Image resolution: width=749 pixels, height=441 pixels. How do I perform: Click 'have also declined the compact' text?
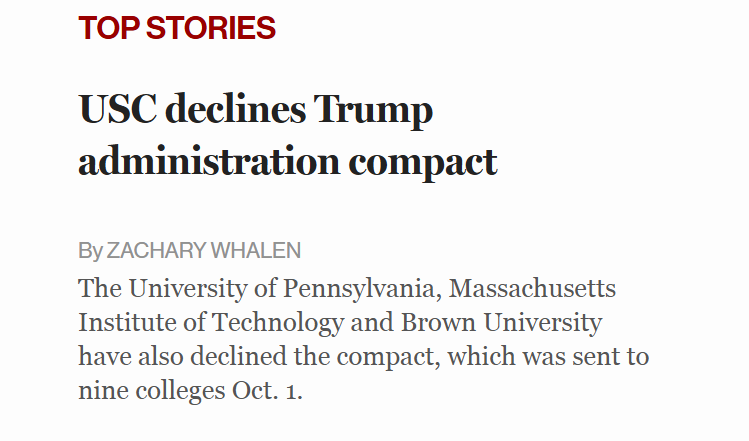click(257, 356)
